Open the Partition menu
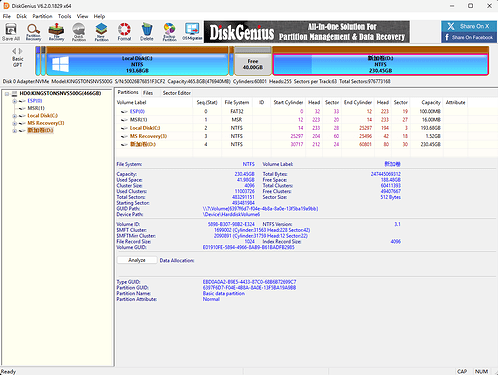The height and width of the screenshot is (375, 498). coord(42,16)
